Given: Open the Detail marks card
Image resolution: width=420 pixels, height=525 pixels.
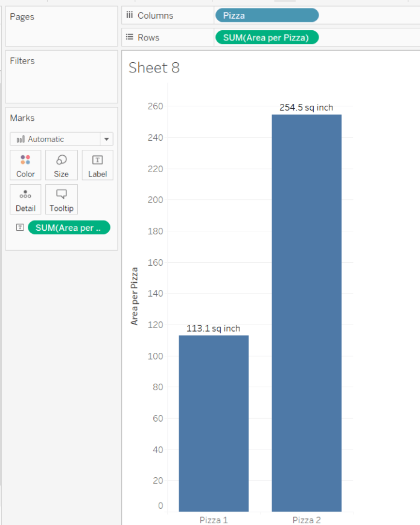Looking at the screenshot, I should coord(25,199).
